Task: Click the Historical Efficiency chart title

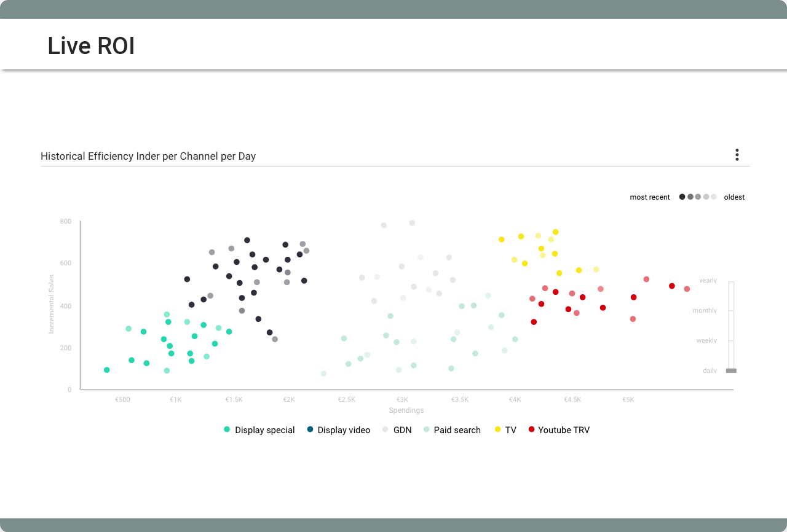Action: tap(148, 156)
